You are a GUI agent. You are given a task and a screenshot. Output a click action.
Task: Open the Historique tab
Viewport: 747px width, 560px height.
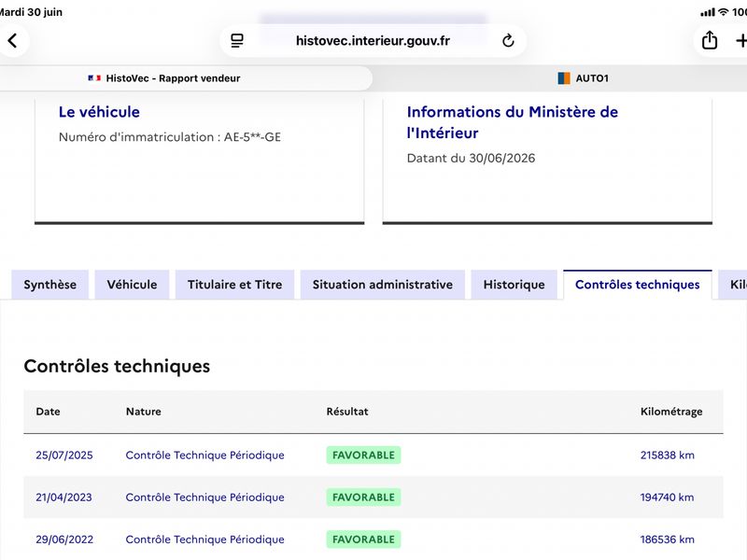pyautogui.click(x=514, y=285)
